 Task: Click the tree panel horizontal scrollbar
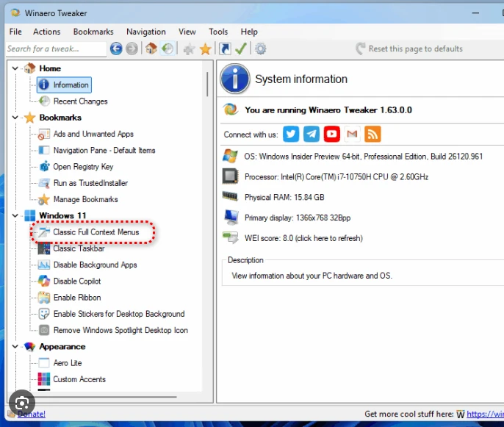(96, 397)
